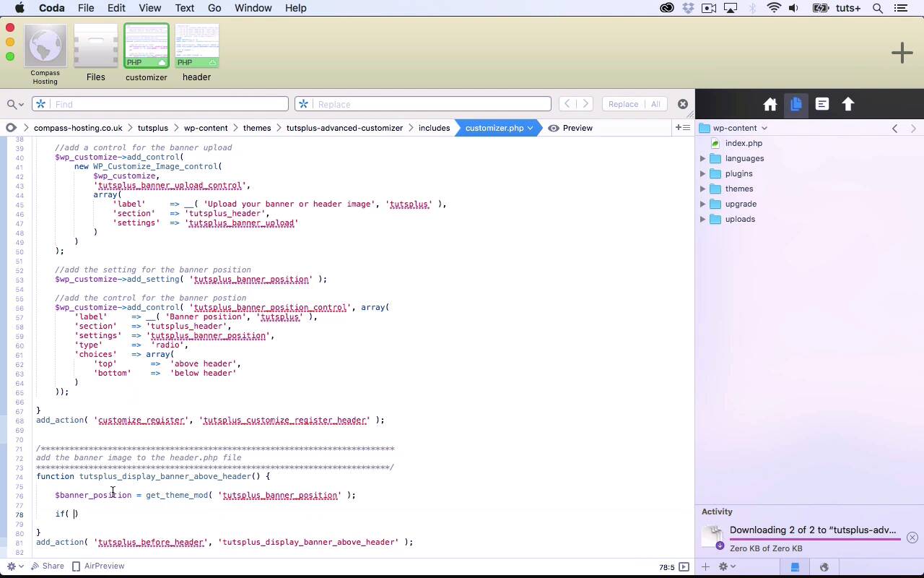Open the Home icon in sidebar toolbar
The height and width of the screenshot is (578, 924).
770,105
